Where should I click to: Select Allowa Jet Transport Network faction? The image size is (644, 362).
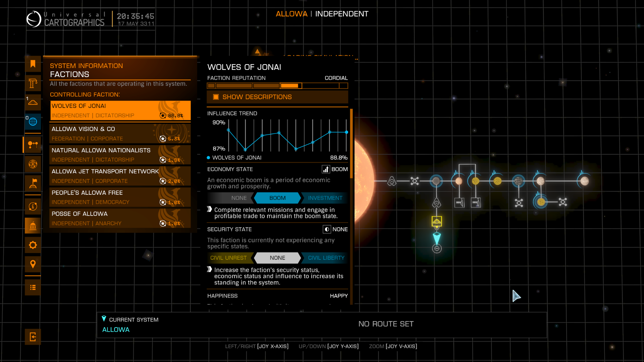coord(120,176)
